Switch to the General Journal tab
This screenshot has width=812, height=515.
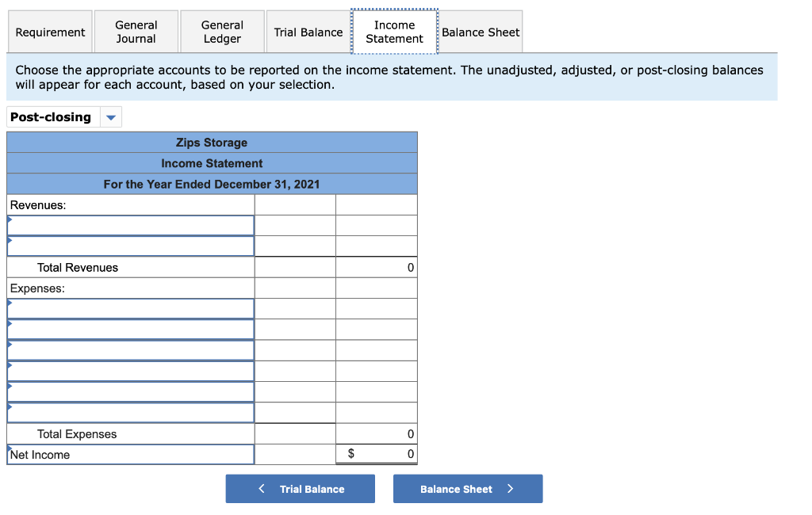pos(136,32)
